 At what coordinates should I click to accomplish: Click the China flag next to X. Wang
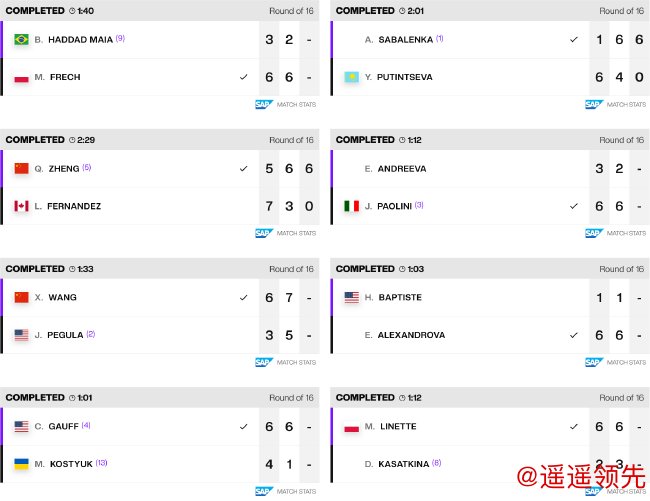click(21, 297)
